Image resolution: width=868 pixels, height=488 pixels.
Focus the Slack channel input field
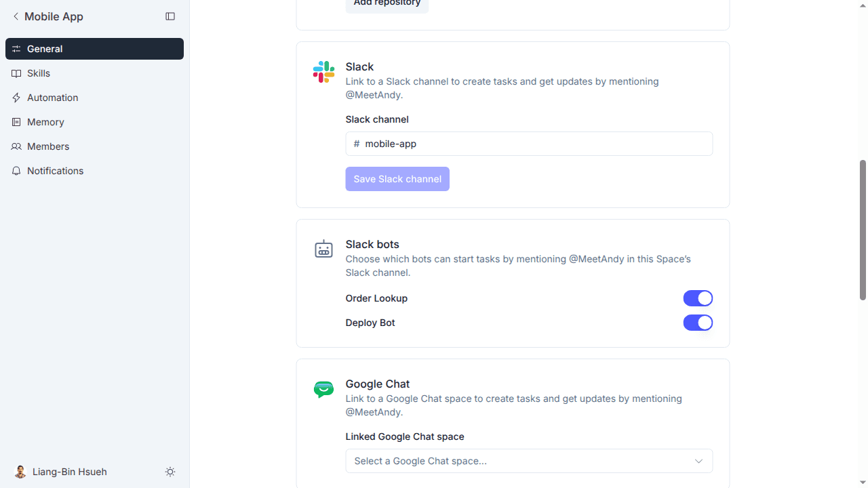pos(529,144)
